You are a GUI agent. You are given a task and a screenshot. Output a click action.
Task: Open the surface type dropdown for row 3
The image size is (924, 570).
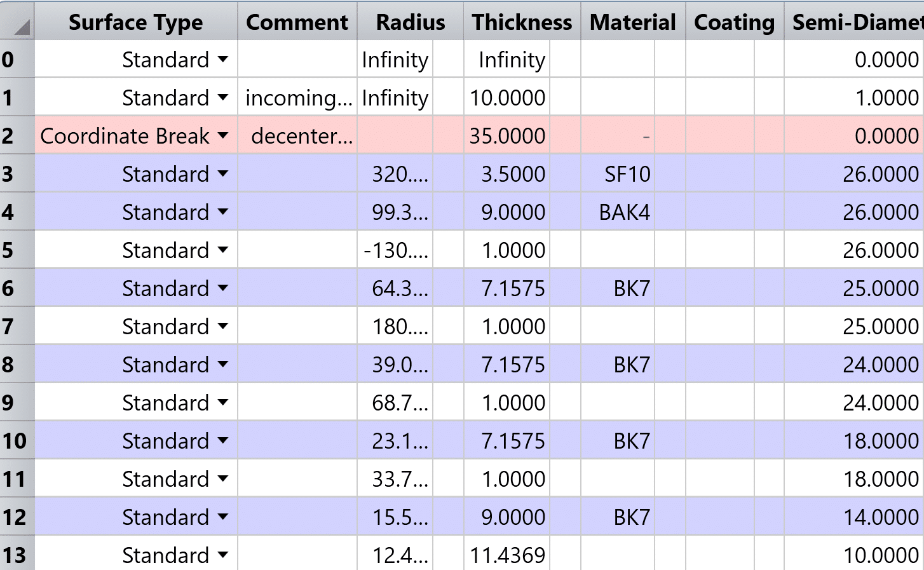pyautogui.click(x=223, y=173)
